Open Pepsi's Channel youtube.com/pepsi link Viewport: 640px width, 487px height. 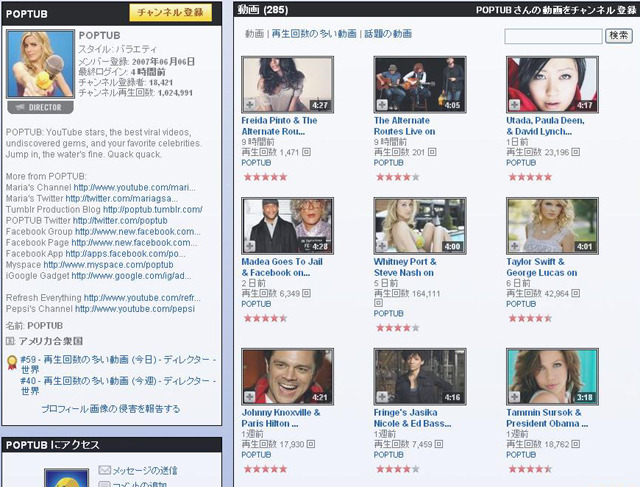click(x=135, y=309)
